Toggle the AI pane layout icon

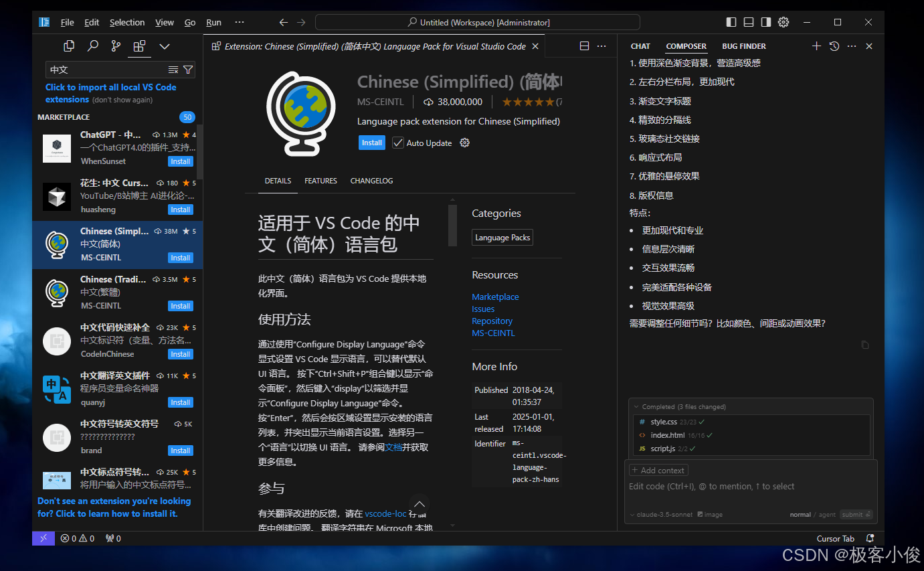click(766, 22)
